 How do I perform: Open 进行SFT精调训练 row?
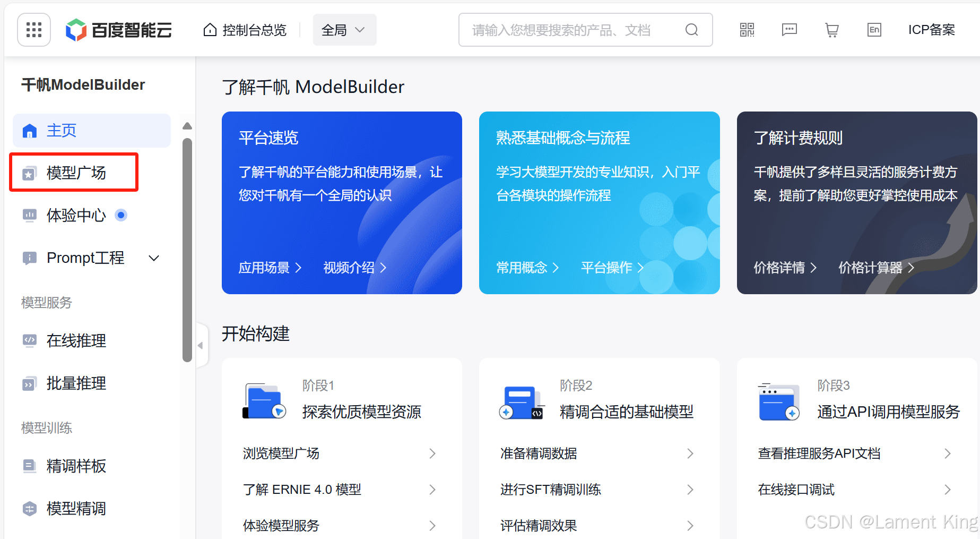coord(597,489)
